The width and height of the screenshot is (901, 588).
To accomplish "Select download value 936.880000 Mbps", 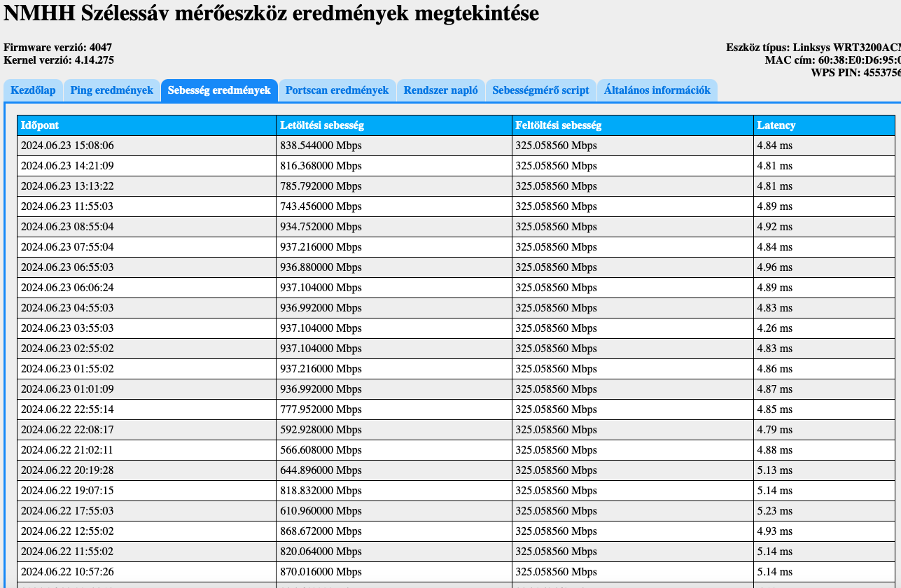I will click(x=321, y=267).
